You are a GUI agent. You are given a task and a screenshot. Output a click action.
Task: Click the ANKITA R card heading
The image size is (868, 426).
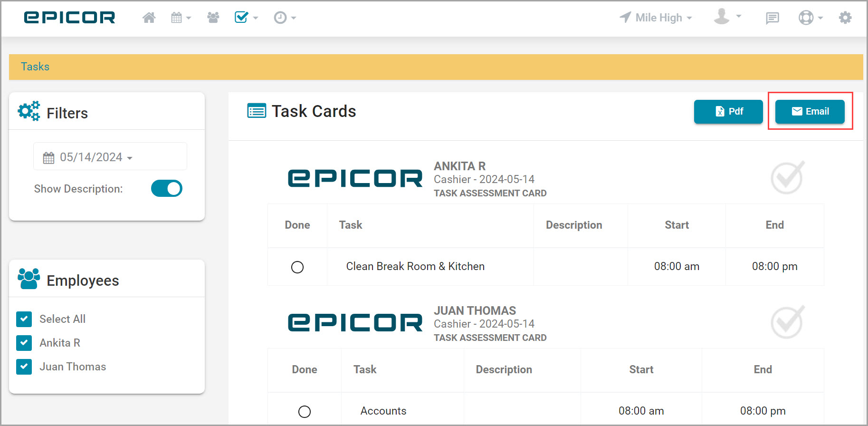(x=459, y=166)
